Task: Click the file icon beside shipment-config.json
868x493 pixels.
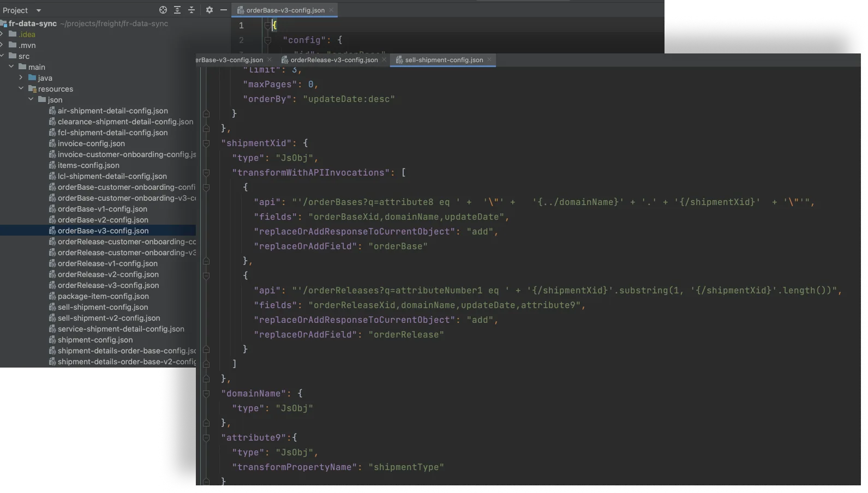Action: pos(52,340)
